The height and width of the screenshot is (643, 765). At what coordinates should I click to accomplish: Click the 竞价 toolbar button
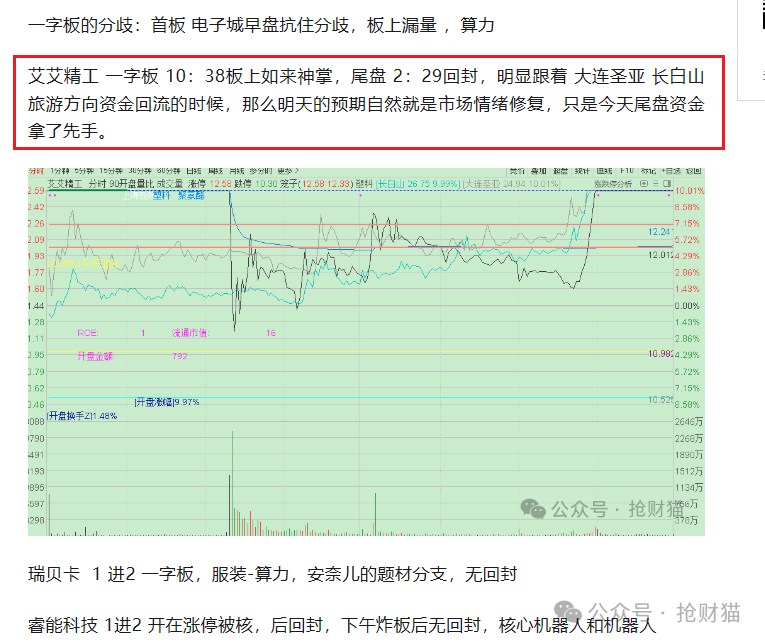(x=517, y=171)
